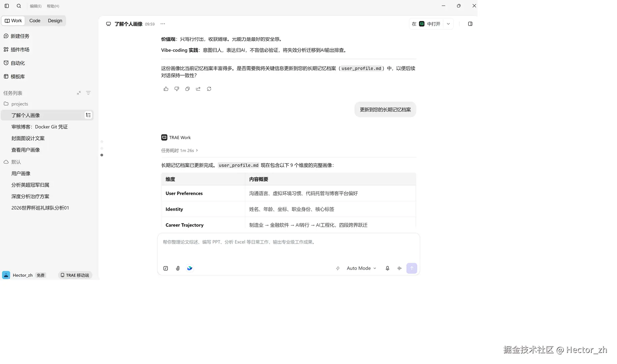The width and height of the screenshot is (617, 364).
Task: Click the Identity table cell
Action: [203, 209]
